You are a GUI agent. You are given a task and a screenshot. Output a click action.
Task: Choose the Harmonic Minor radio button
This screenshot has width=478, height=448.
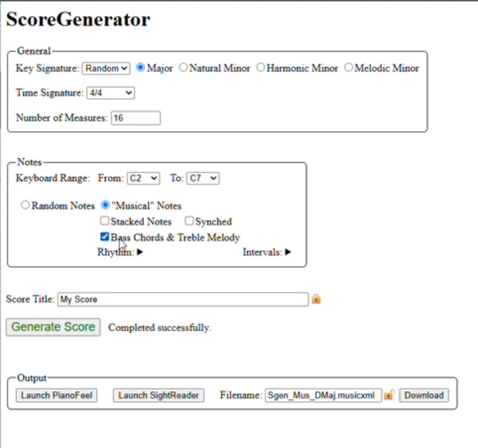tap(260, 67)
